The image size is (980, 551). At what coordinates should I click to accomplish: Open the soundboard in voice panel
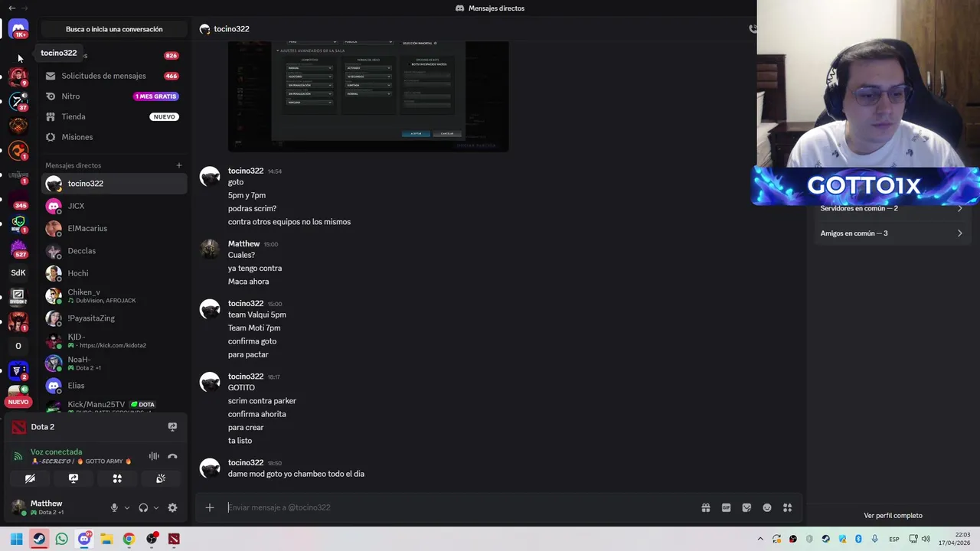coord(161,478)
